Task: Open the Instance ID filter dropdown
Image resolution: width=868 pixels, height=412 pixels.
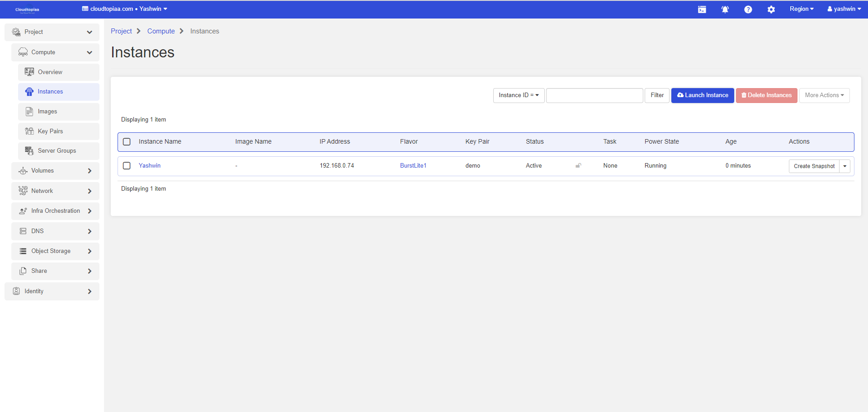Action: tap(519, 95)
